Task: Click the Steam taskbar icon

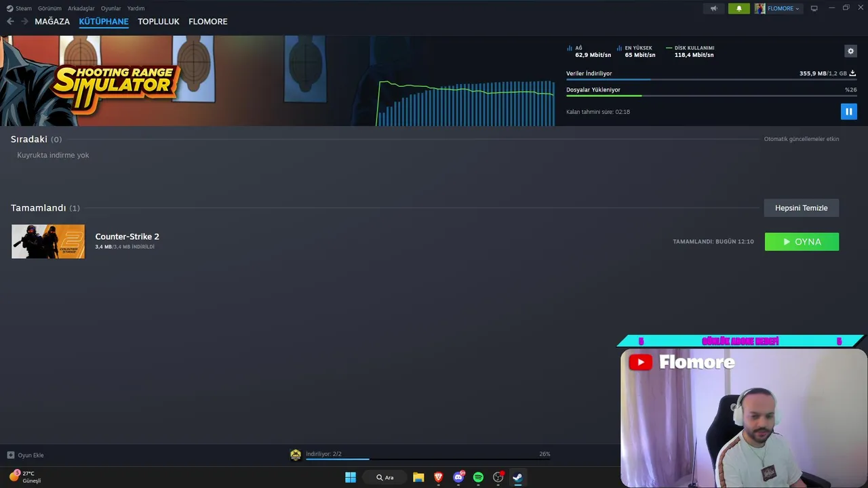Action: [x=517, y=477]
